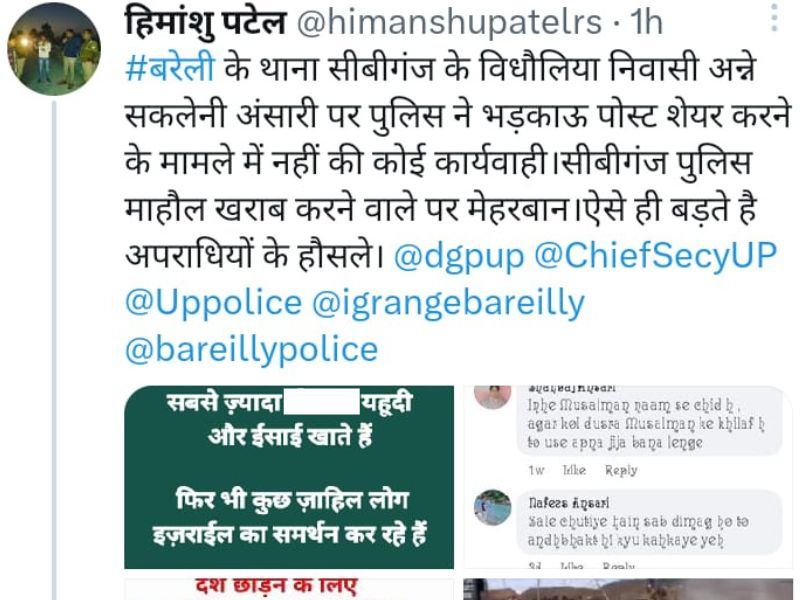Visit the @igrangebareilly mention
The image size is (800, 600).
(448, 302)
